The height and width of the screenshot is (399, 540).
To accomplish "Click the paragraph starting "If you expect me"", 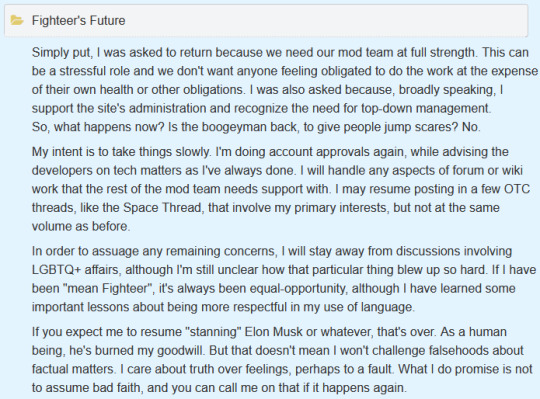I will pos(282,360).
